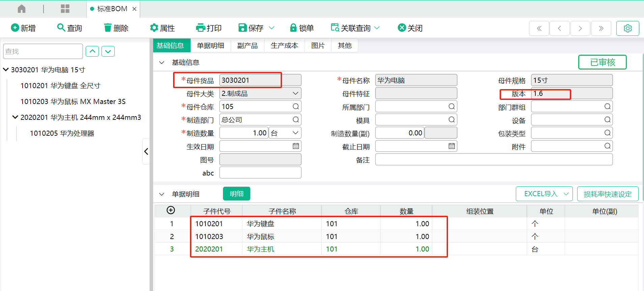The image size is (644, 291).
Task: Click 关闭 to close the form
Action: coord(410,28)
